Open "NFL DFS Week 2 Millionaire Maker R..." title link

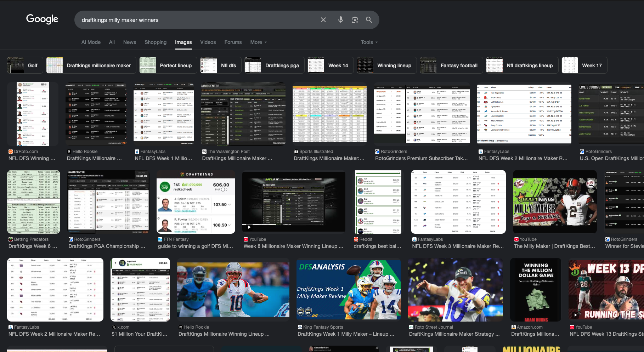(523, 158)
